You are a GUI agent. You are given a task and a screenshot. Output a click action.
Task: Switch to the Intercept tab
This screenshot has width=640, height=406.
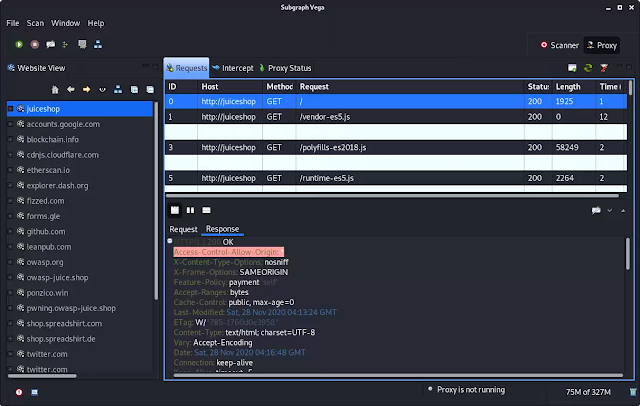tap(233, 68)
